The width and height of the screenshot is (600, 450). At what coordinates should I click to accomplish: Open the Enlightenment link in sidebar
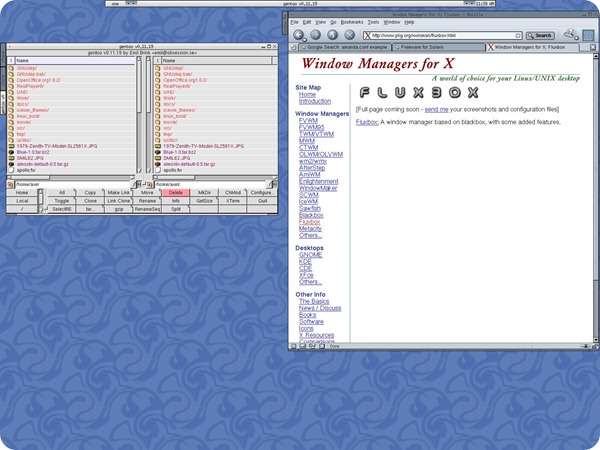click(319, 181)
